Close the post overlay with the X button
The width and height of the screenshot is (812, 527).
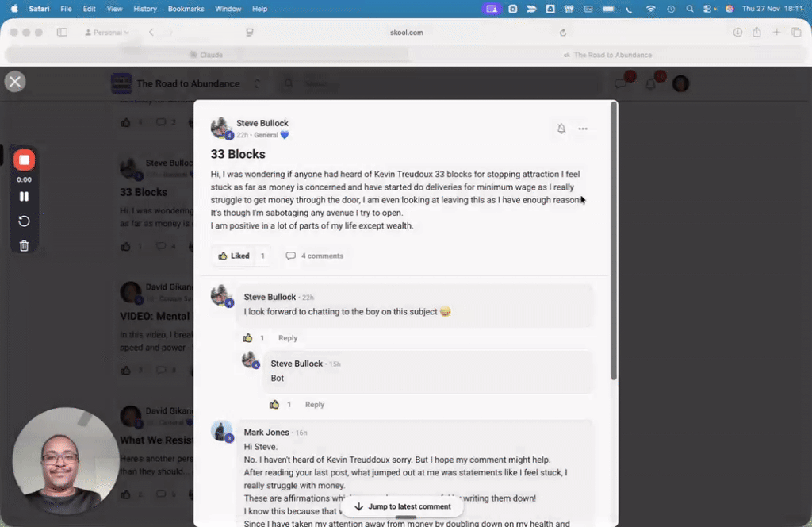tap(15, 82)
